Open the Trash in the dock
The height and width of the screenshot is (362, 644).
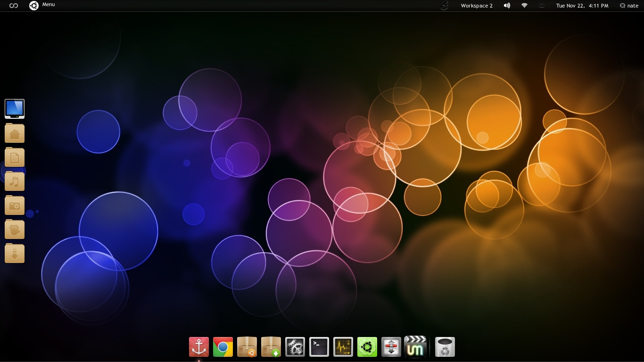[445, 347]
